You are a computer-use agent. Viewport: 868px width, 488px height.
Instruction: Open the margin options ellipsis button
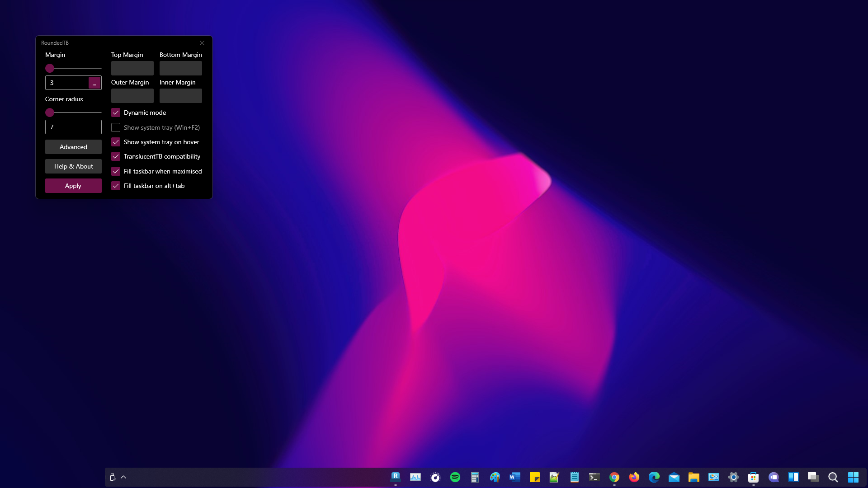pyautogui.click(x=94, y=83)
